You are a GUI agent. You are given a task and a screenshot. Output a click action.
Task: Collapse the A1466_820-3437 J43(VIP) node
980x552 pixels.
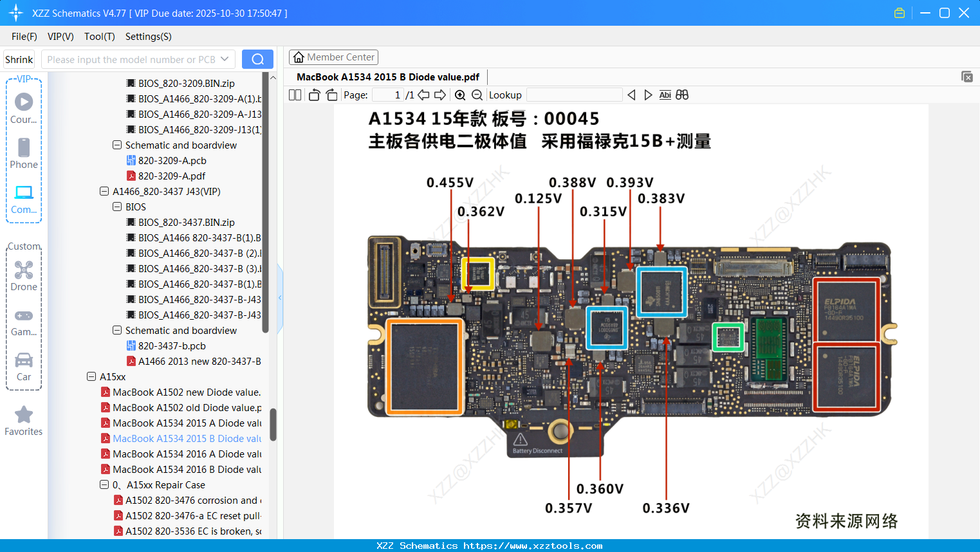point(104,192)
